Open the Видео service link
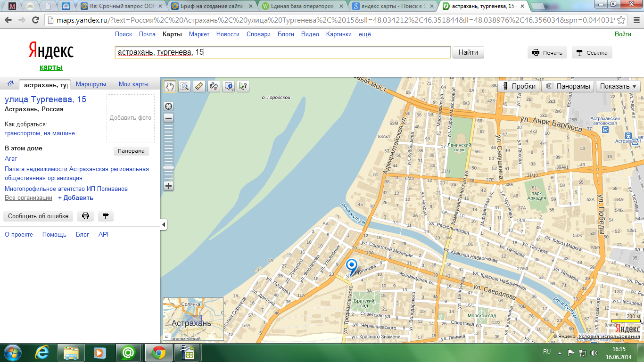 coord(310,34)
